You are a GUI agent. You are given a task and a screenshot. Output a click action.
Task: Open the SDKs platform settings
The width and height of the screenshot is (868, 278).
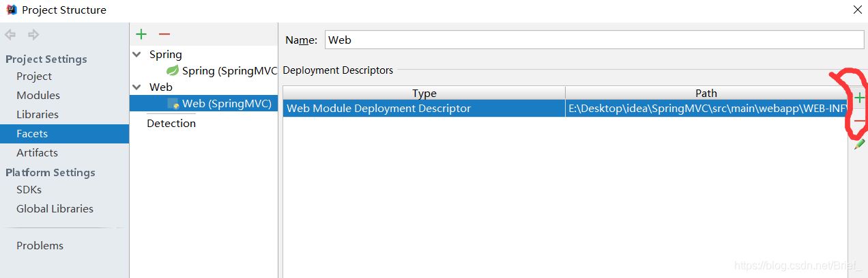[x=29, y=190]
